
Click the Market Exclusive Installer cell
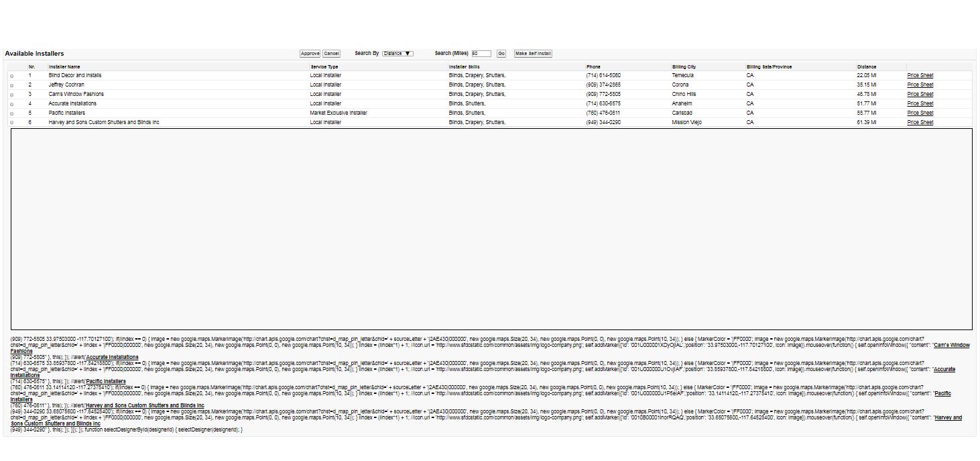tap(339, 113)
